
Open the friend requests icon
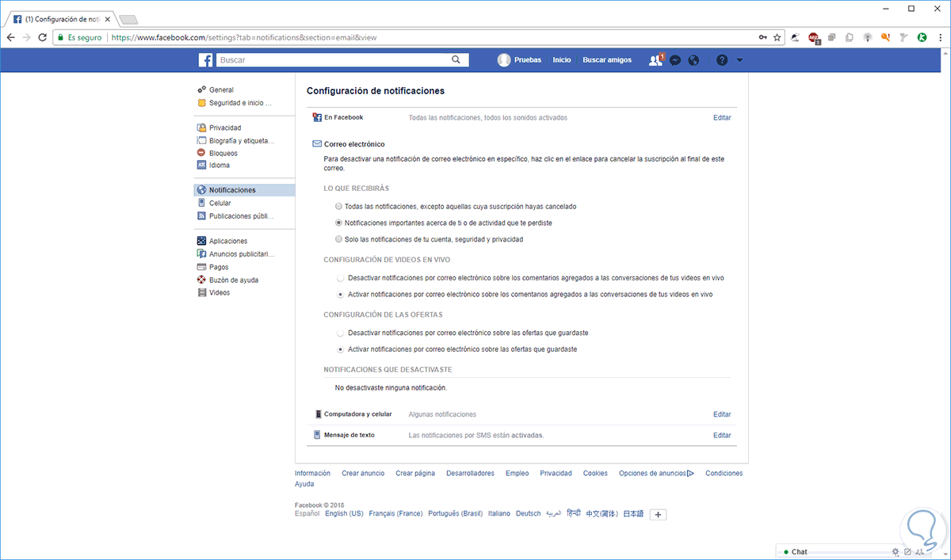(x=655, y=60)
